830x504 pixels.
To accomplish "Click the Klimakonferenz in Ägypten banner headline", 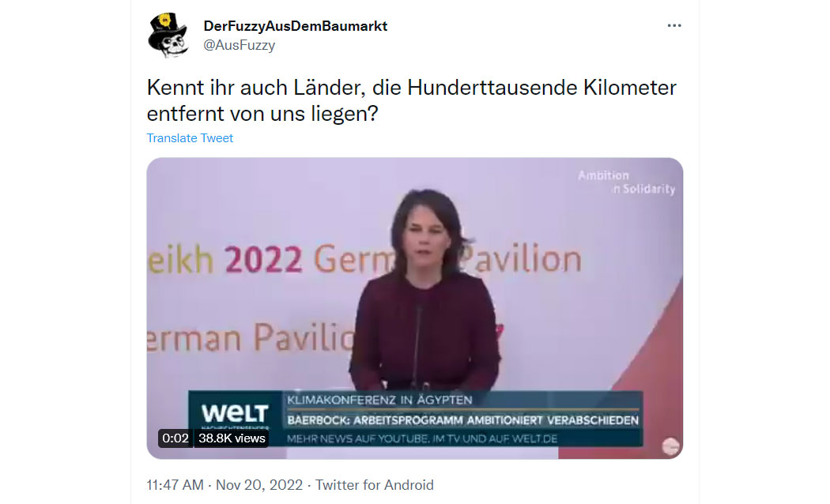I will (x=379, y=400).
